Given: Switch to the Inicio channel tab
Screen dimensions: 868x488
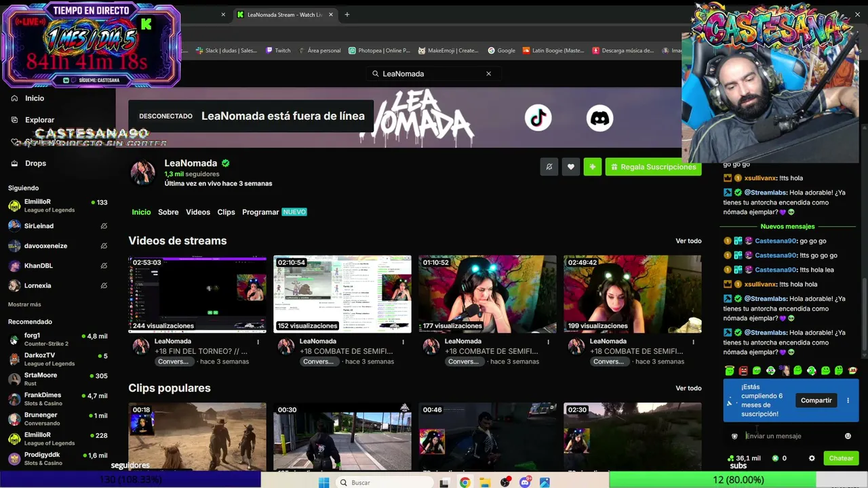Looking at the screenshot, I should point(141,212).
